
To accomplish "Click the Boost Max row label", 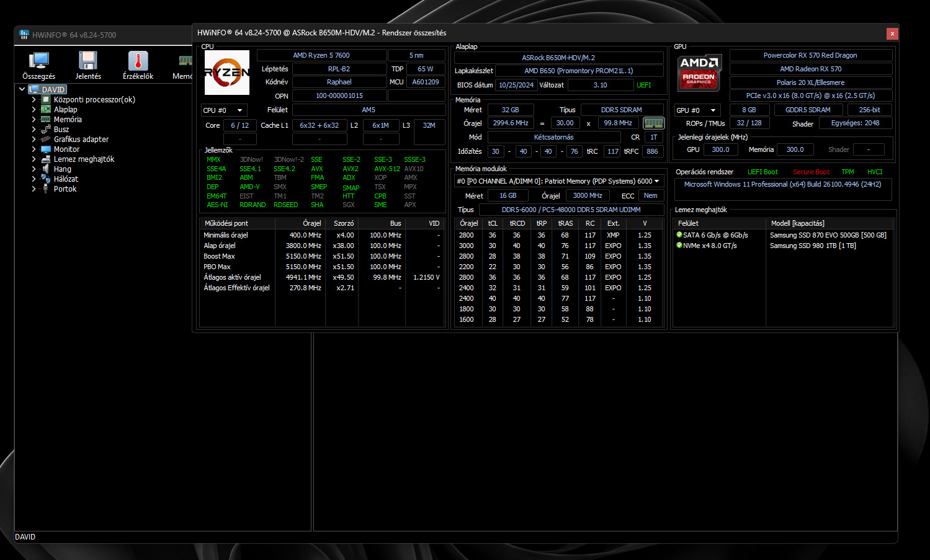I will pos(219,256).
